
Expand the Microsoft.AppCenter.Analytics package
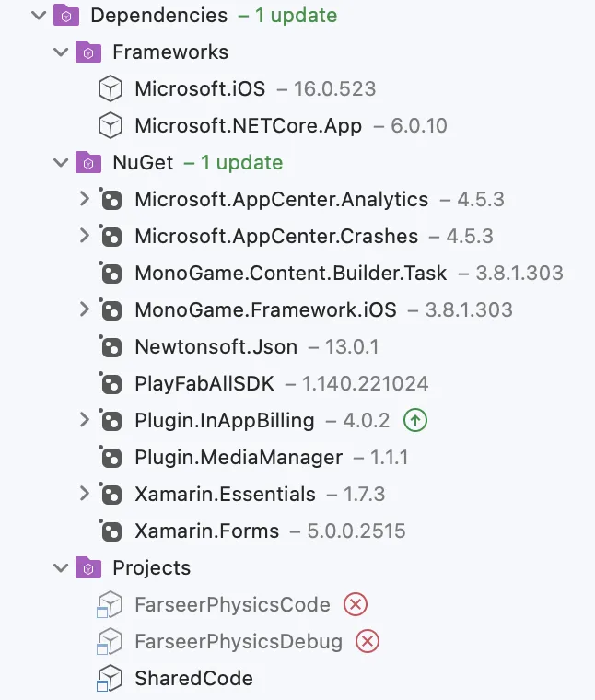84,199
